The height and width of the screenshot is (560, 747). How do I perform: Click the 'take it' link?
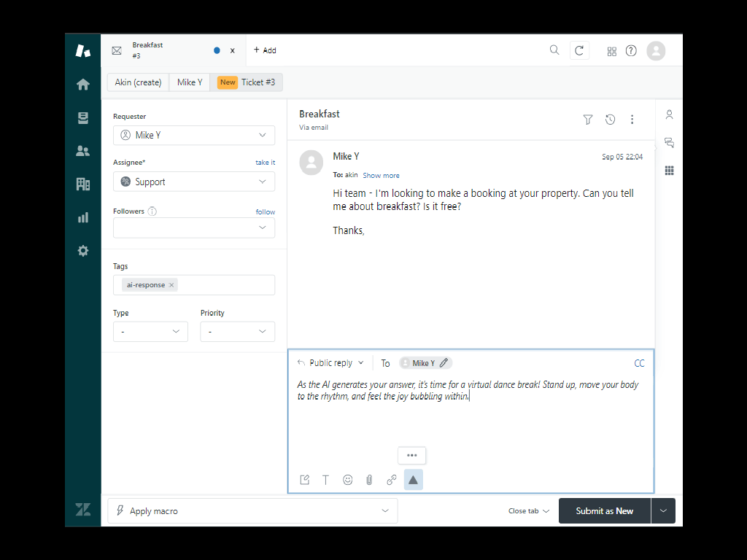click(265, 163)
